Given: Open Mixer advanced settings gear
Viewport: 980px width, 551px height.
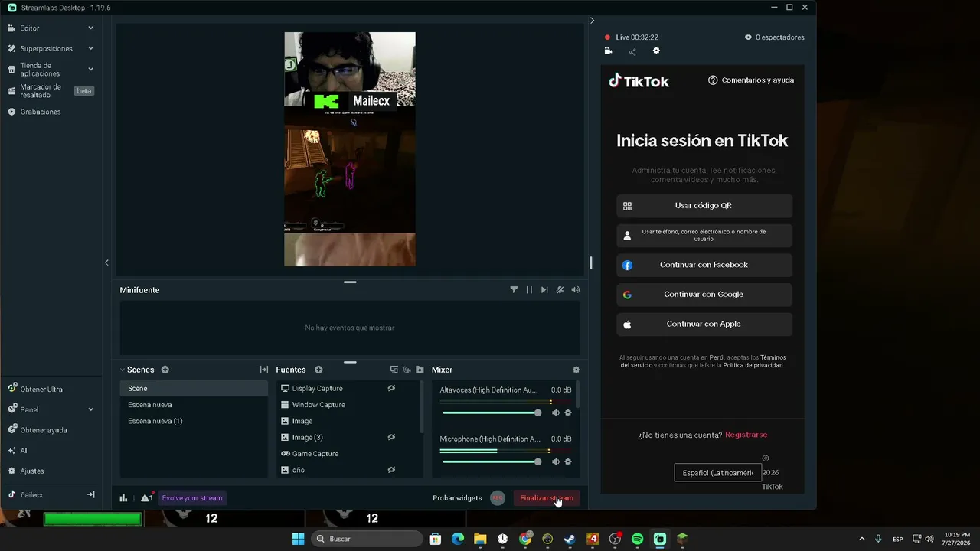Looking at the screenshot, I should tap(577, 370).
